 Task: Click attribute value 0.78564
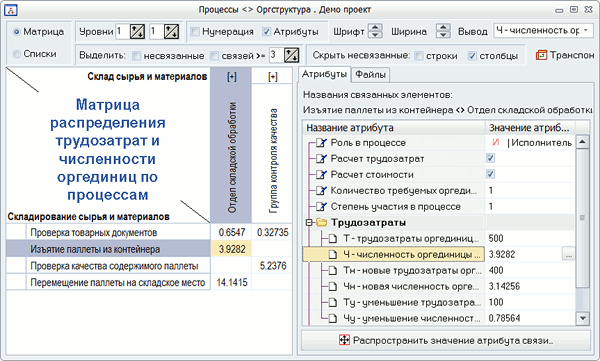[x=504, y=318]
